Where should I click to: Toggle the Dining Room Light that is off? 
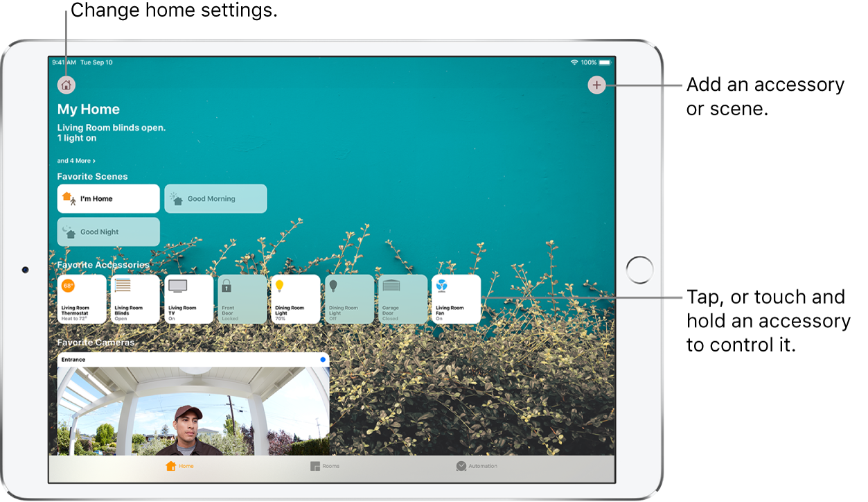point(349,299)
